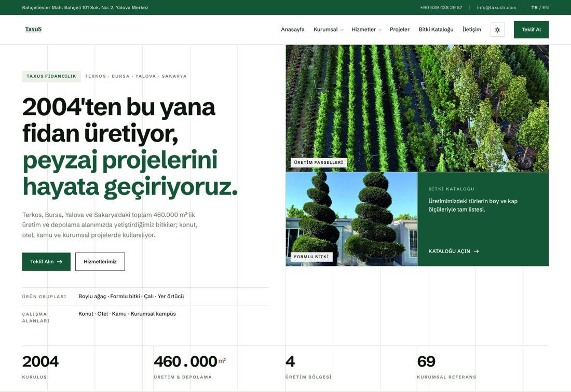Go to the İletişim page
This screenshot has height=392, width=571.
click(471, 30)
